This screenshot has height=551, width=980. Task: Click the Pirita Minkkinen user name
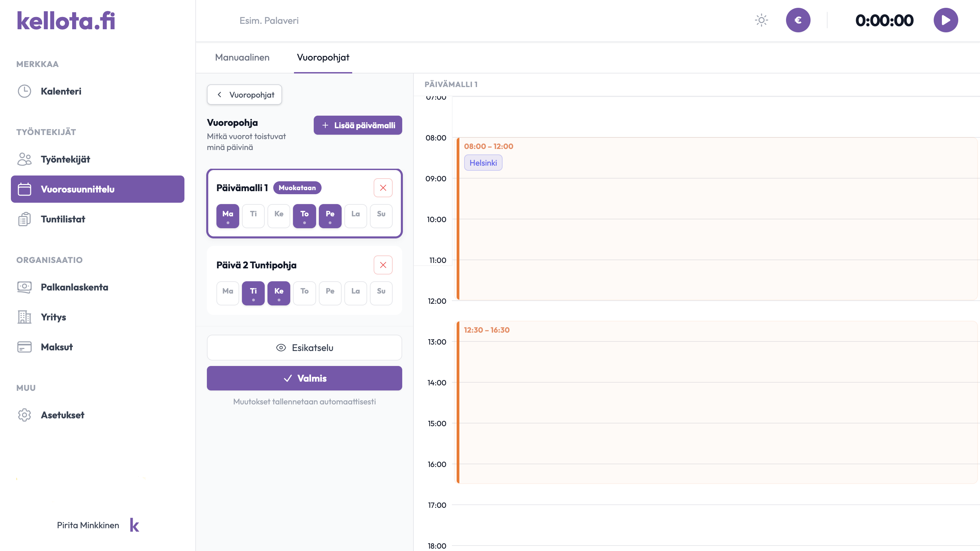click(88, 525)
